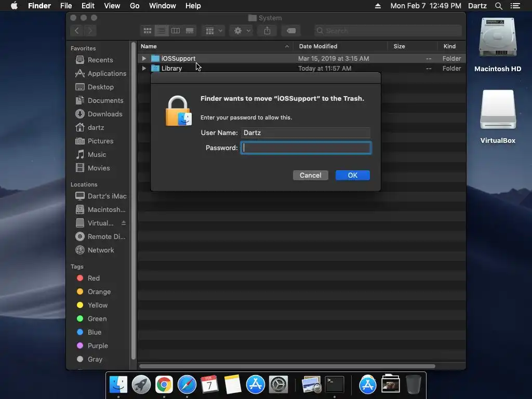532x399 pixels.
Task: Filter by the Blue tag
Action: click(x=89, y=332)
